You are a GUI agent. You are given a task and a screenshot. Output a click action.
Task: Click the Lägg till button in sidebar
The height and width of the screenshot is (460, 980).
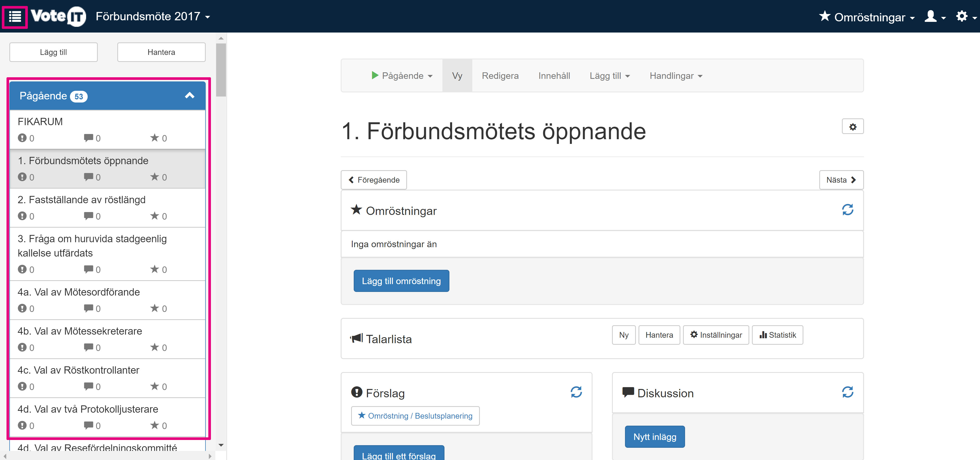(53, 52)
